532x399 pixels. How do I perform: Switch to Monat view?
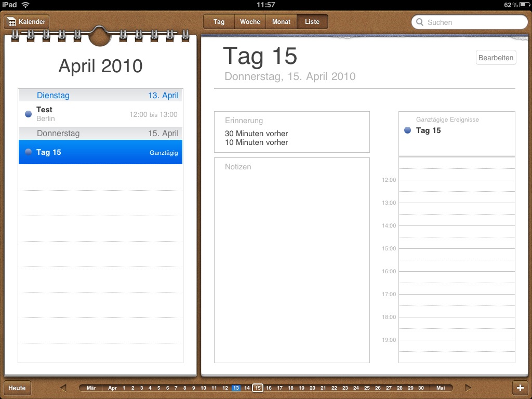(281, 22)
